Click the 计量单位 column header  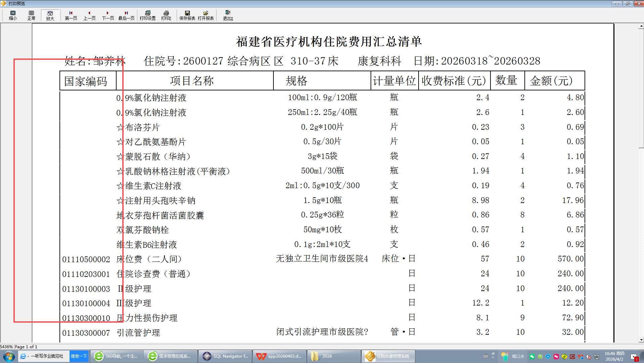tap(394, 81)
